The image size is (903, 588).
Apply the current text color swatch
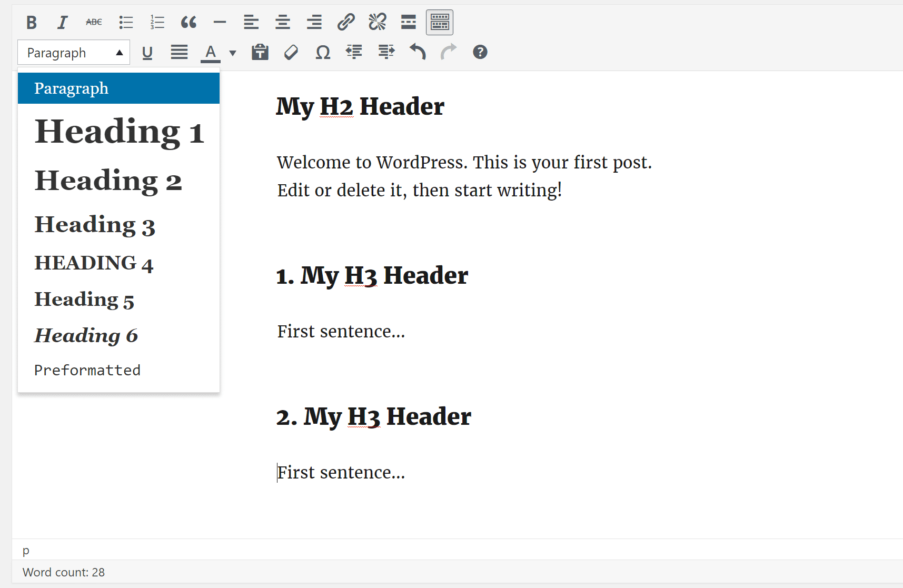point(211,53)
